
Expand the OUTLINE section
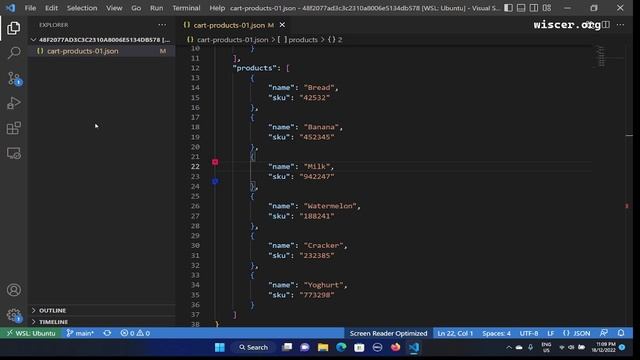pyautogui.click(x=102, y=310)
